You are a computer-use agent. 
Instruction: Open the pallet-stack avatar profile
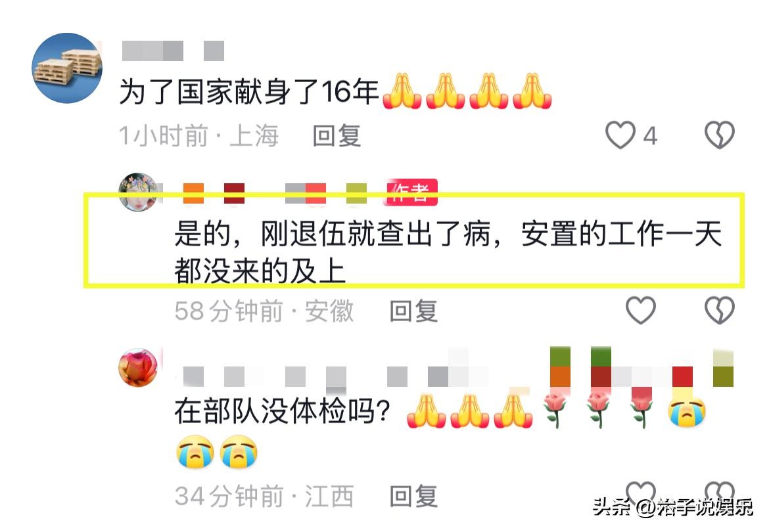pos(67,68)
